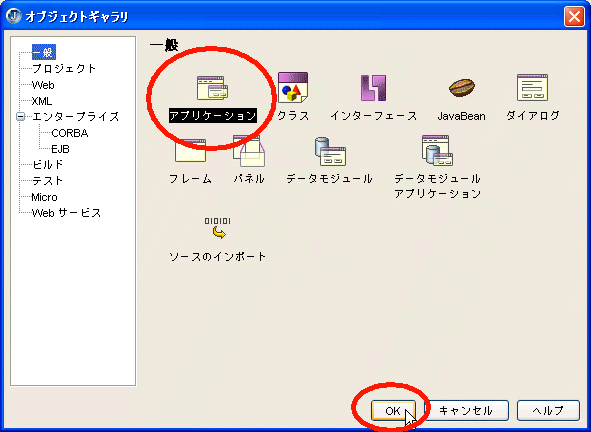Image resolution: width=591 pixels, height=432 pixels.
Task: Open help with ヘルプ button
Action: tap(548, 411)
